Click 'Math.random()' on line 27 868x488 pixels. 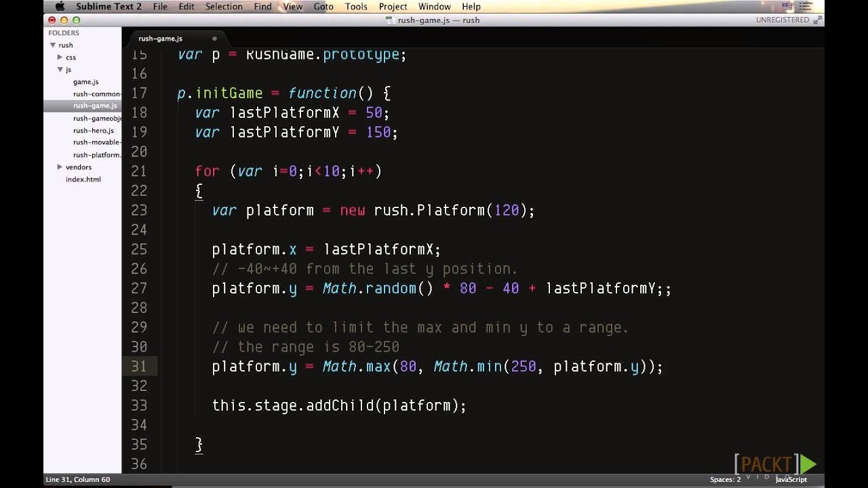(378, 288)
